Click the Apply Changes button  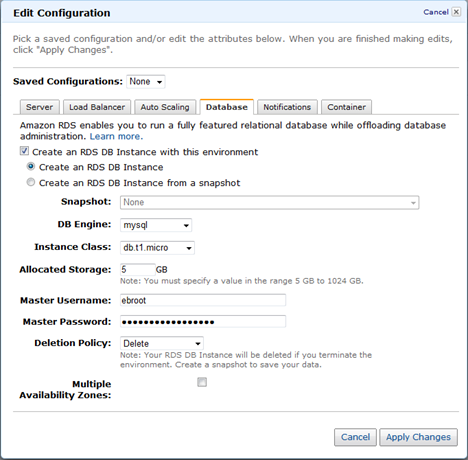point(418,437)
